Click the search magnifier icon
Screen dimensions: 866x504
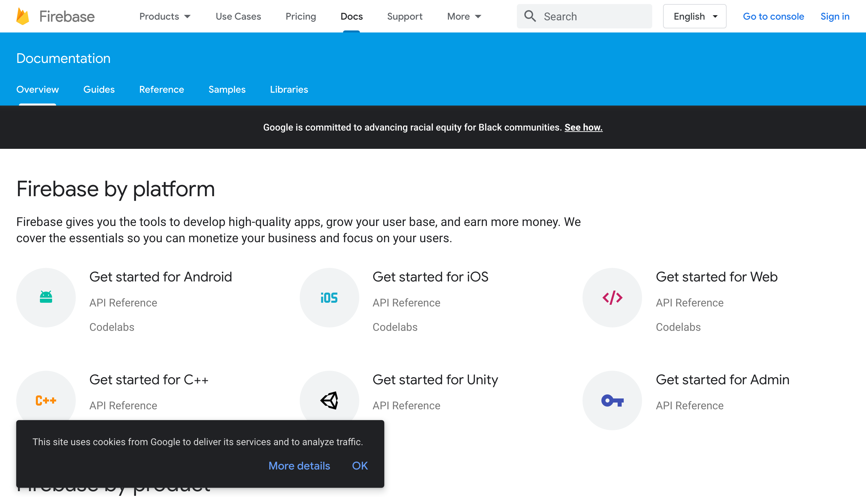click(529, 16)
